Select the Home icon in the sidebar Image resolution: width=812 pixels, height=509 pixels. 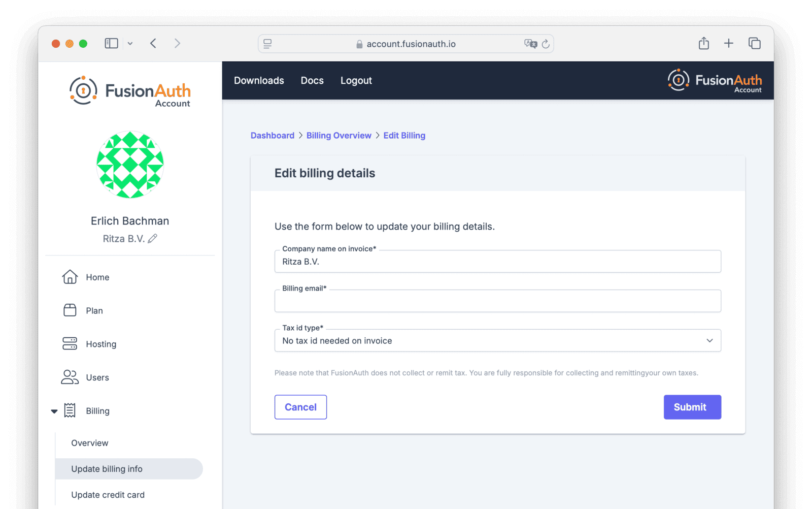[x=70, y=277]
